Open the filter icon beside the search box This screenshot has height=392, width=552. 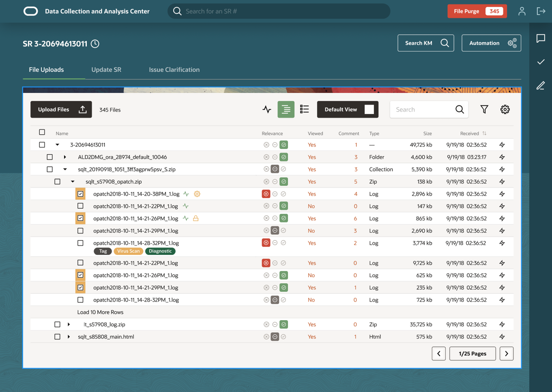coord(484,109)
